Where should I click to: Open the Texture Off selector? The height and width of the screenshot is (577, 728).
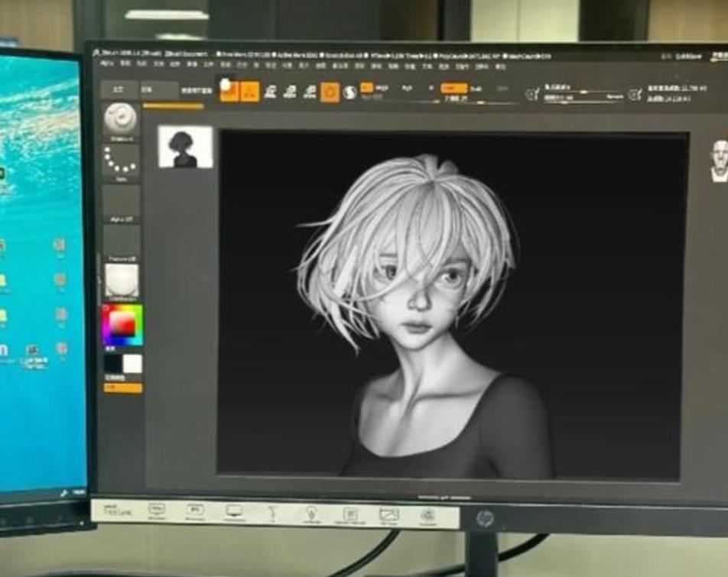[121, 241]
